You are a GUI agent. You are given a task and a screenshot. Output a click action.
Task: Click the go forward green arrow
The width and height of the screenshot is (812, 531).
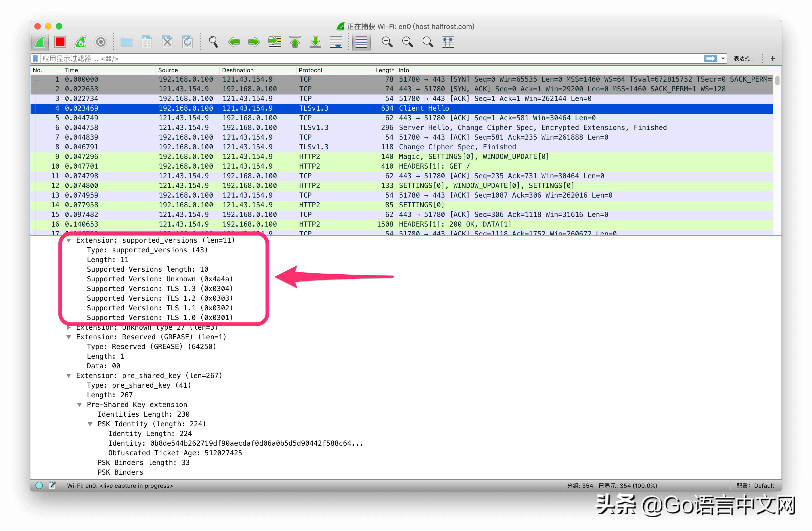click(x=254, y=42)
